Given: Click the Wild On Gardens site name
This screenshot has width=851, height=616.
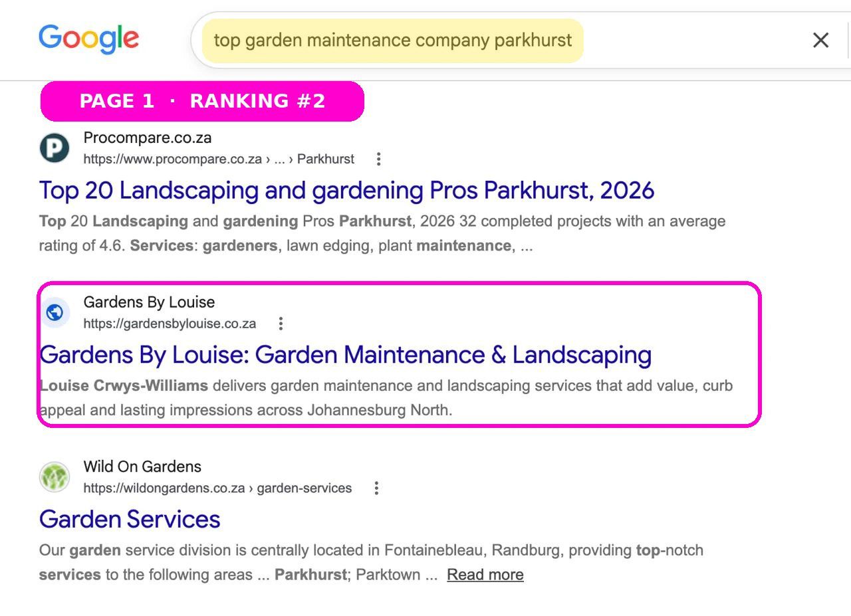Looking at the screenshot, I should point(142,466).
